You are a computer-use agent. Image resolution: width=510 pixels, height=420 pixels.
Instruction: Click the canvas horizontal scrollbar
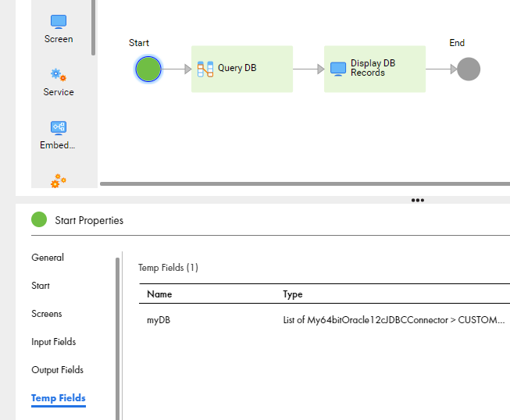[305, 183]
